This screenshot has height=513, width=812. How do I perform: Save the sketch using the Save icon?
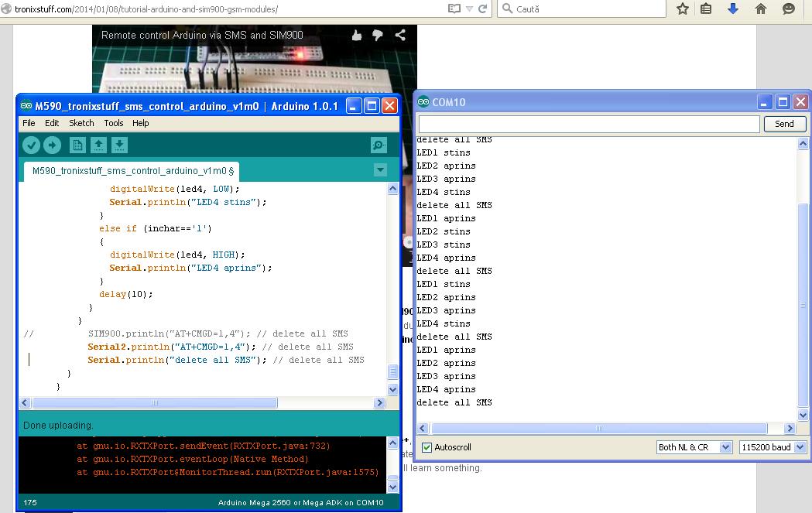click(x=118, y=145)
